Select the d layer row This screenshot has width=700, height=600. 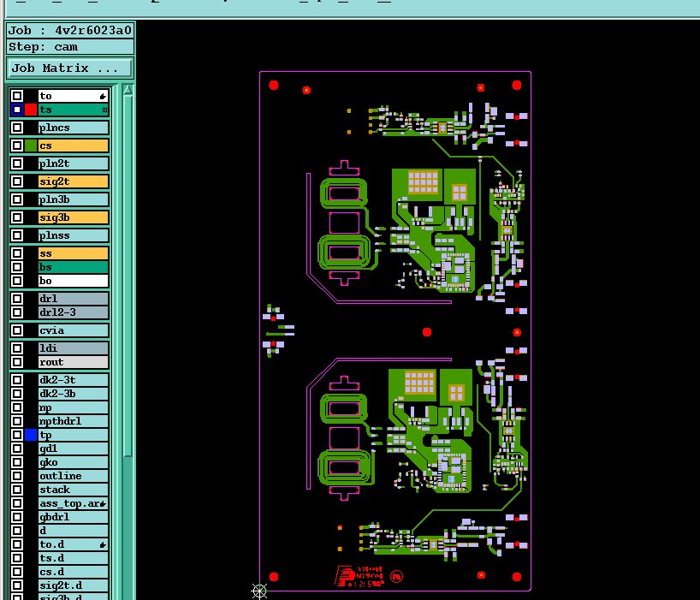tap(74, 531)
